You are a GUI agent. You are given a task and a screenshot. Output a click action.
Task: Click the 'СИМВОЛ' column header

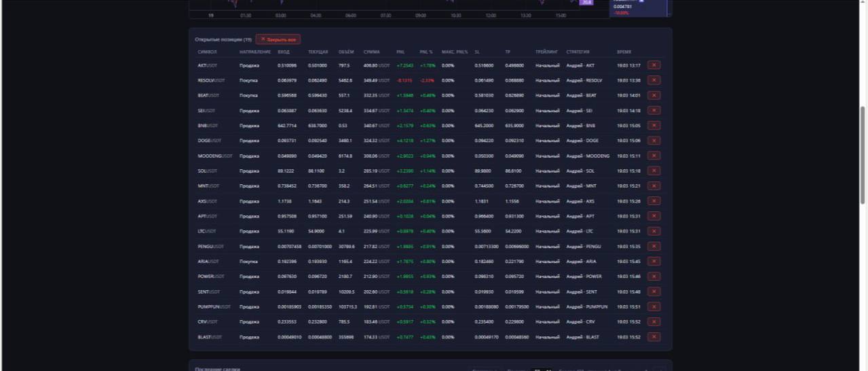point(207,52)
